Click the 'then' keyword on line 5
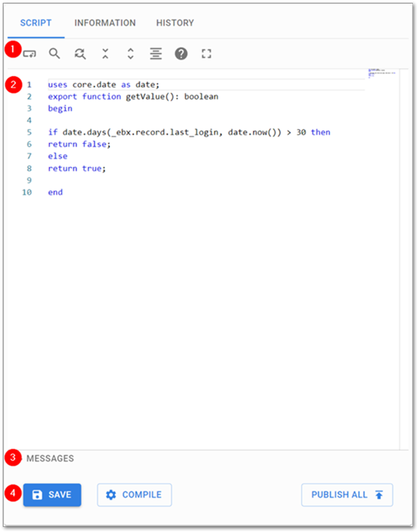This screenshot has width=418, height=532. [320, 132]
